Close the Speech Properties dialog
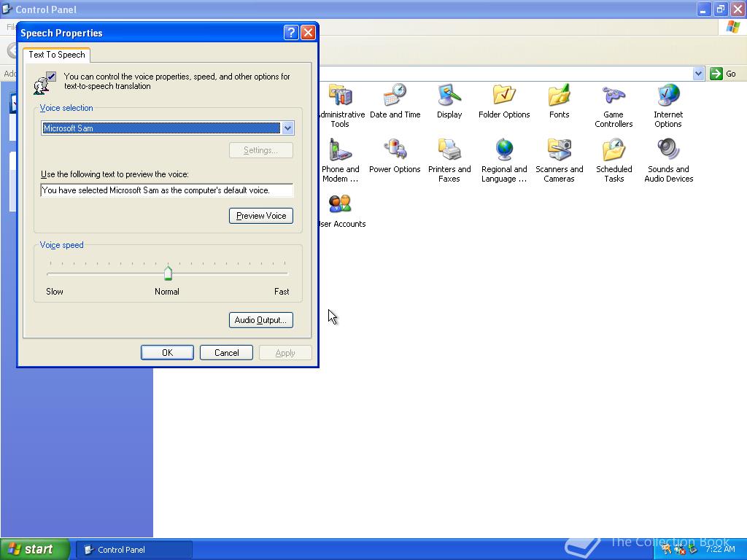This screenshot has height=560, width=747. [x=309, y=32]
